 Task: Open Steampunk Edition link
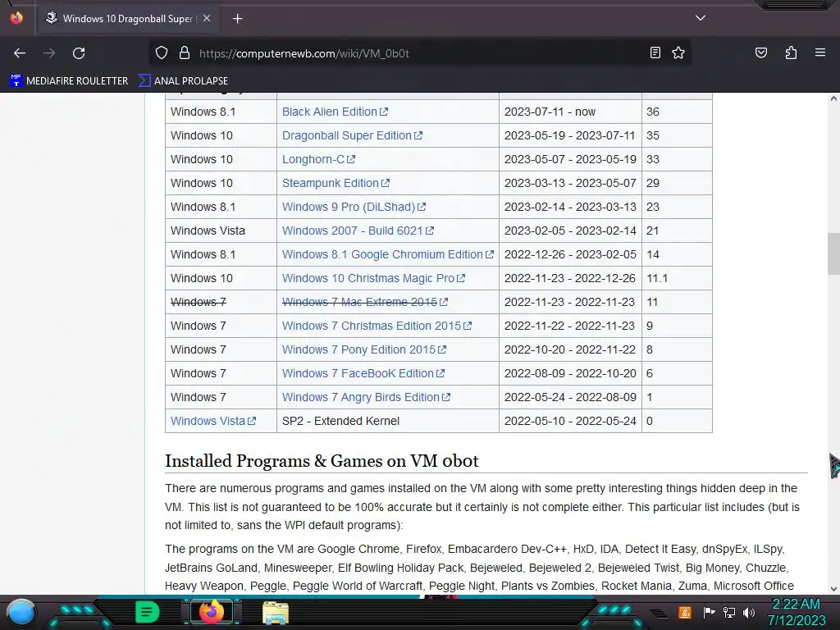(336, 183)
